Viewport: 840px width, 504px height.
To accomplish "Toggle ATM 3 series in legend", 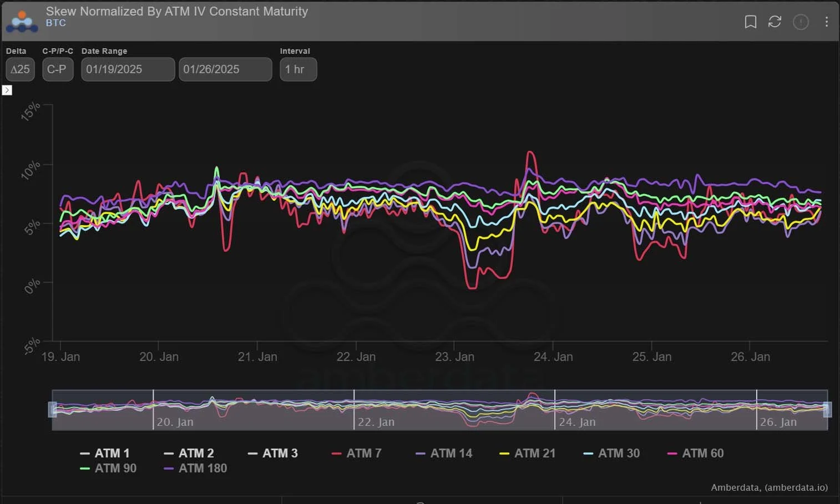I will (272, 453).
